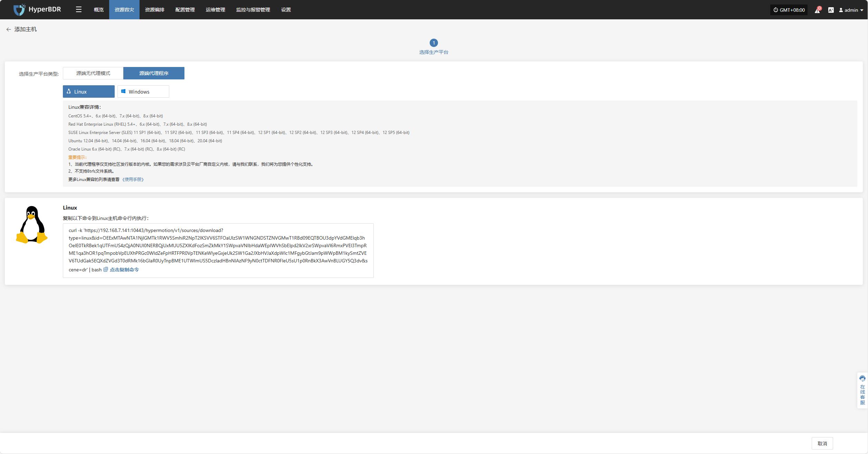Click the 复制以下命令到Linux主机命令行内执行 text
Viewport: 868px width, 454px height.
click(106, 218)
